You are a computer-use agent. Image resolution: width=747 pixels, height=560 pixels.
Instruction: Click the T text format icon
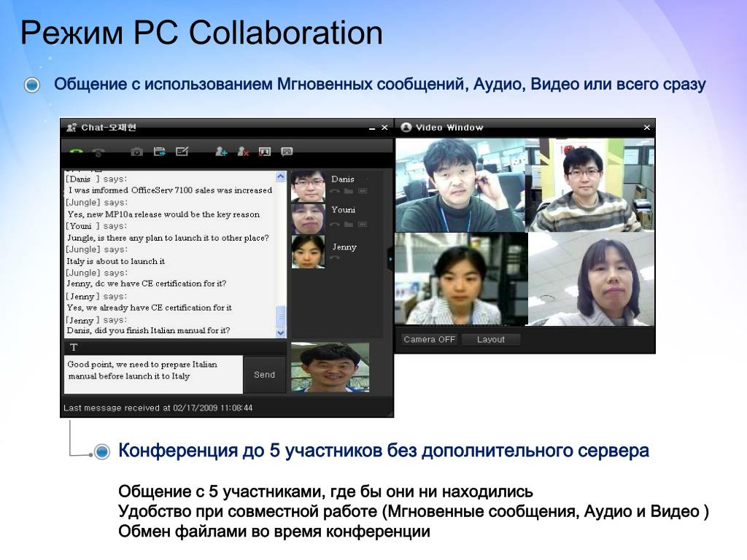coord(74,347)
